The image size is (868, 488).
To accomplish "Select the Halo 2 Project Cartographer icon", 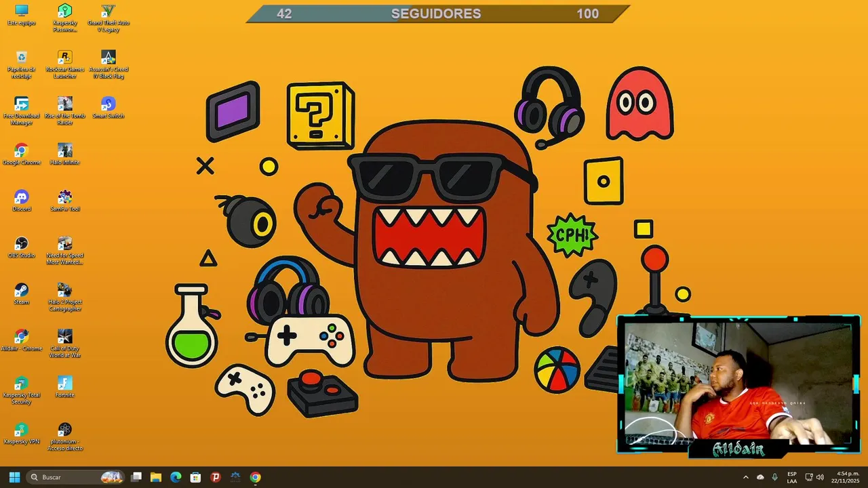I will pos(65,298).
